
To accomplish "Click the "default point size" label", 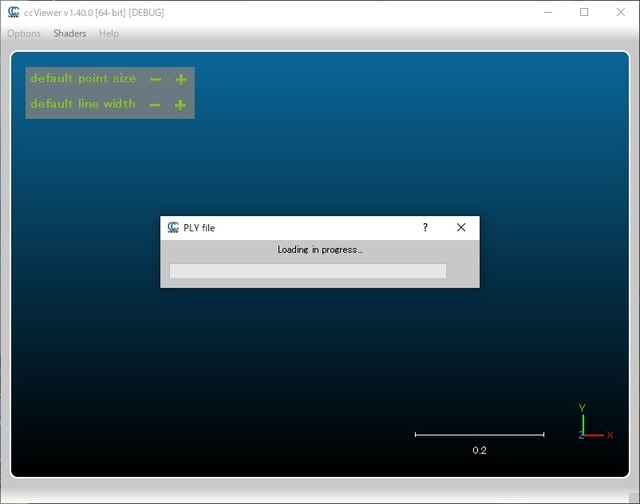I will coord(83,79).
